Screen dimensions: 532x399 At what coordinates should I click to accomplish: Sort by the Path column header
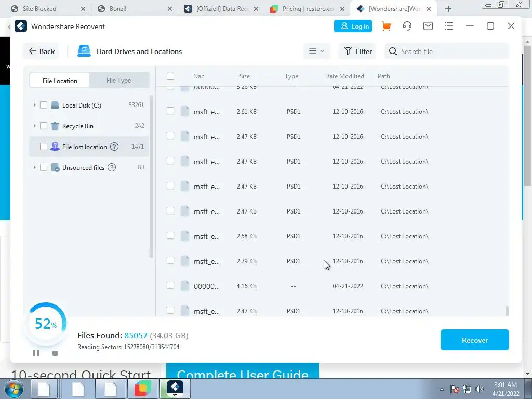click(x=384, y=76)
